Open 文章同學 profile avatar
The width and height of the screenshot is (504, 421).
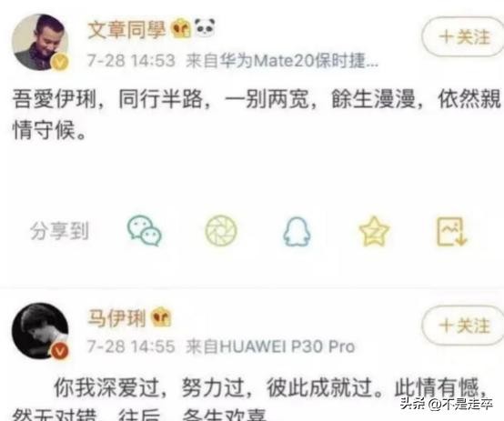click(40, 42)
